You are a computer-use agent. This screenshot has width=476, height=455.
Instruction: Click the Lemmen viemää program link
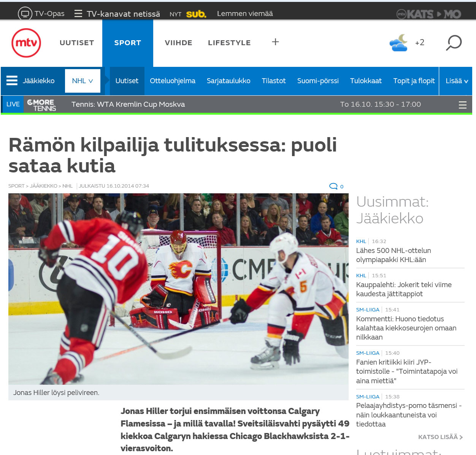[245, 14]
